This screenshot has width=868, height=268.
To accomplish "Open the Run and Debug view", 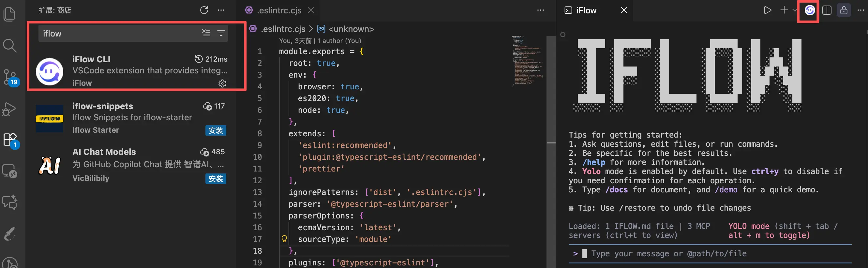I will (x=9, y=109).
